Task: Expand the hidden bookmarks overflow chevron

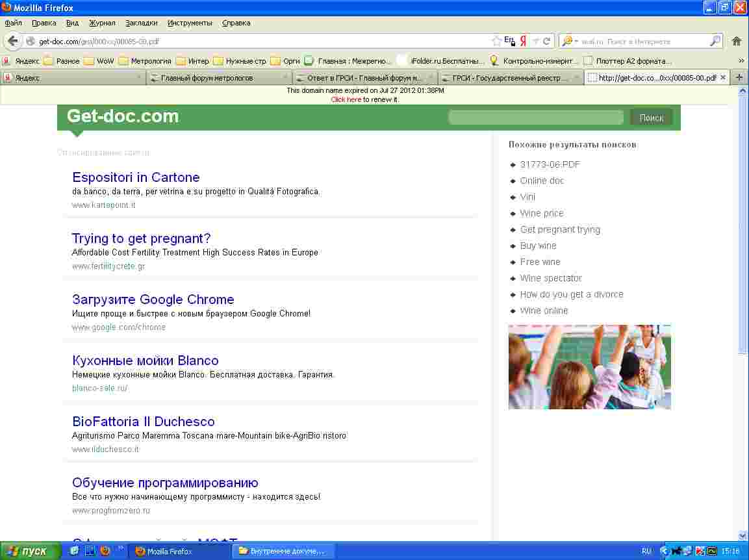Action: (x=741, y=61)
